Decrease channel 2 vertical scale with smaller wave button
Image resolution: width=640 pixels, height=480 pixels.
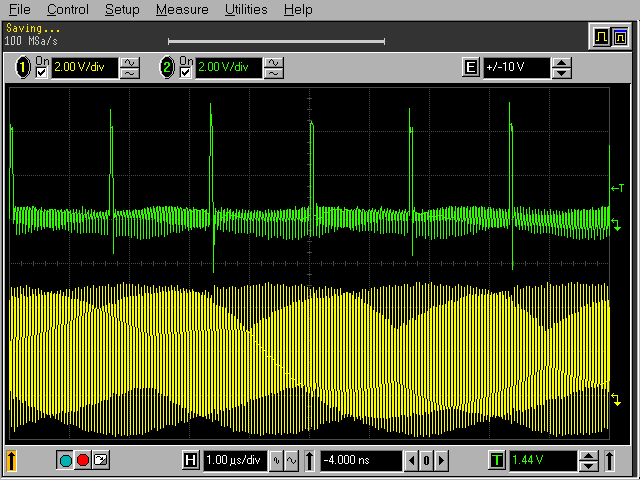273,73
